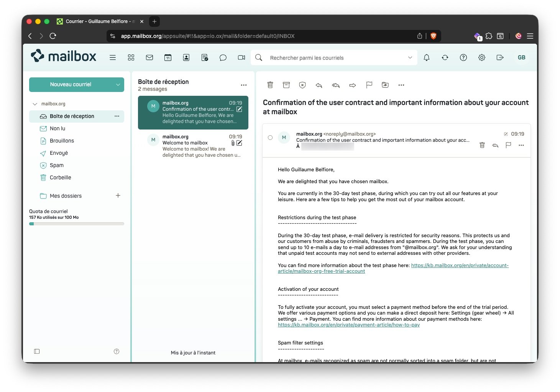560x392 pixels.
Task: Expand the Nouveau courriel dropdown arrow
Action: (x=118, y=84)
